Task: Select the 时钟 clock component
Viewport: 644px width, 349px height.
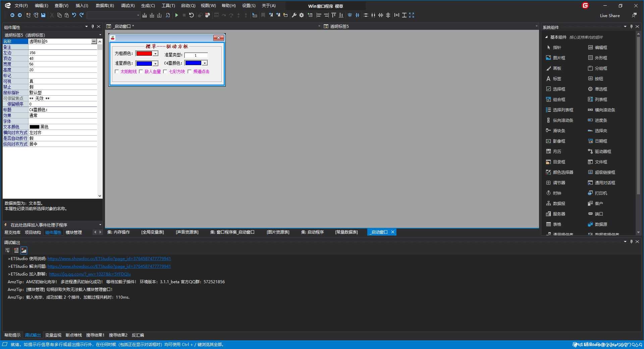Action: click(x=554, y=193)
